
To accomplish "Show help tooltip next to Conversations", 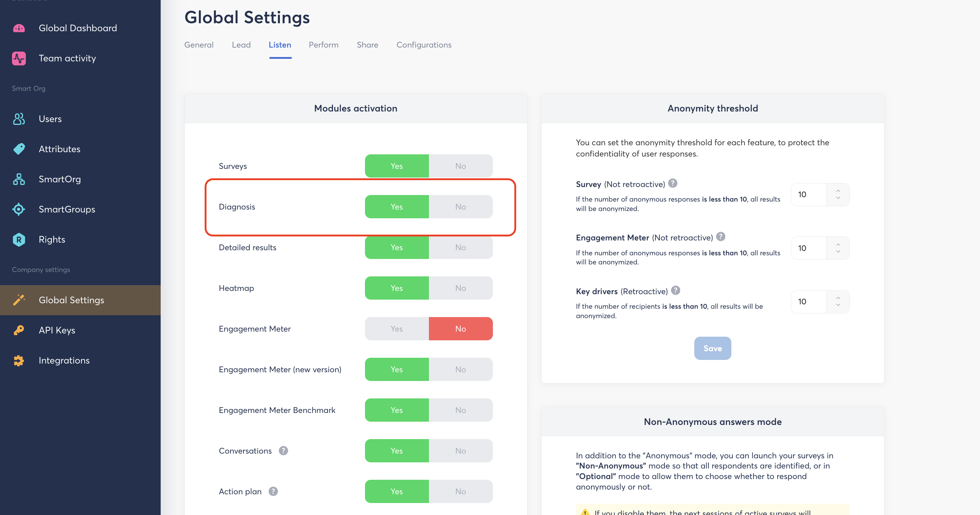I will (284, 451).
